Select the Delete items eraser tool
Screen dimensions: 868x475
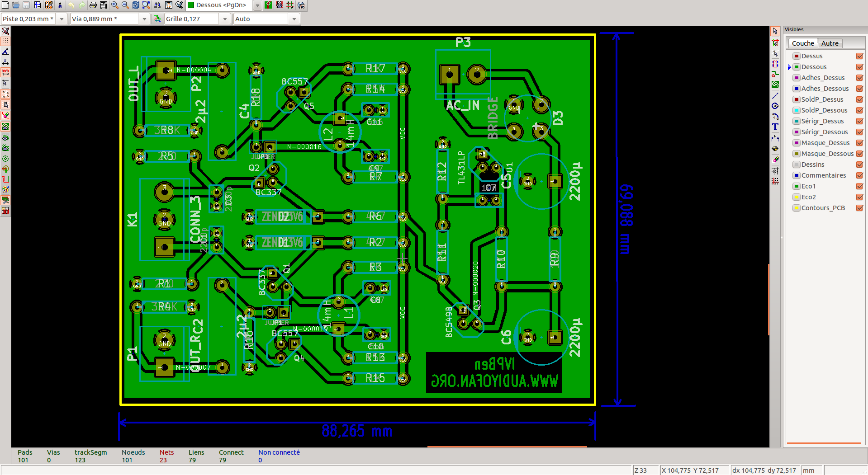[775, 160]
